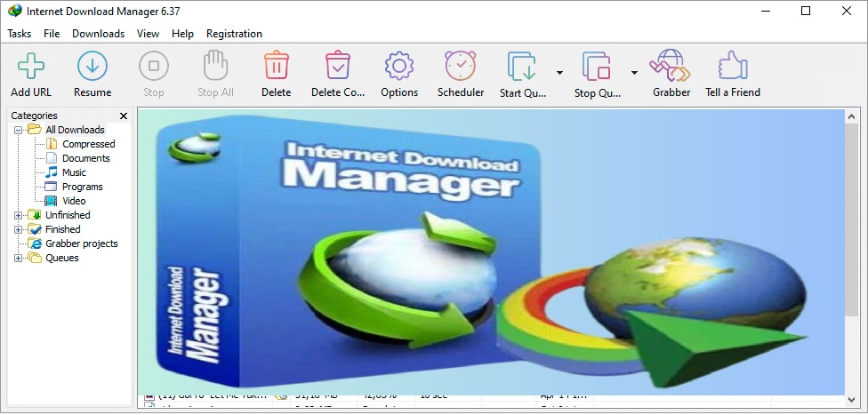Select the Compressed category
This screenshot has width=868, height=415.
coord(89,144)
